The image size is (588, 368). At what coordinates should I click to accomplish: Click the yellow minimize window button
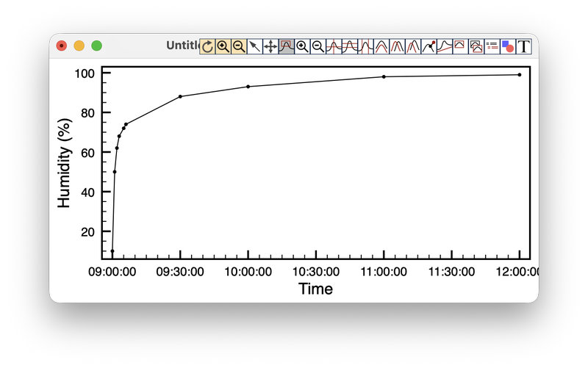(x=79, y=46)
